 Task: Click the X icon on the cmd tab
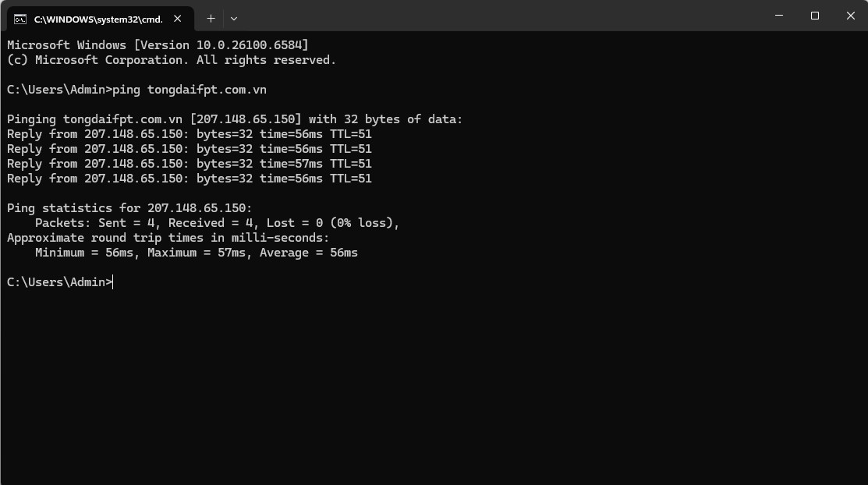click(x=176, y=18)
